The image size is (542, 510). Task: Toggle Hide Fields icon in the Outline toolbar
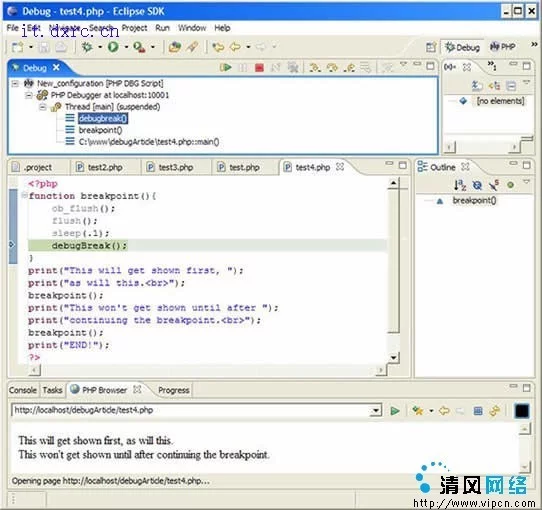(477, 185)
